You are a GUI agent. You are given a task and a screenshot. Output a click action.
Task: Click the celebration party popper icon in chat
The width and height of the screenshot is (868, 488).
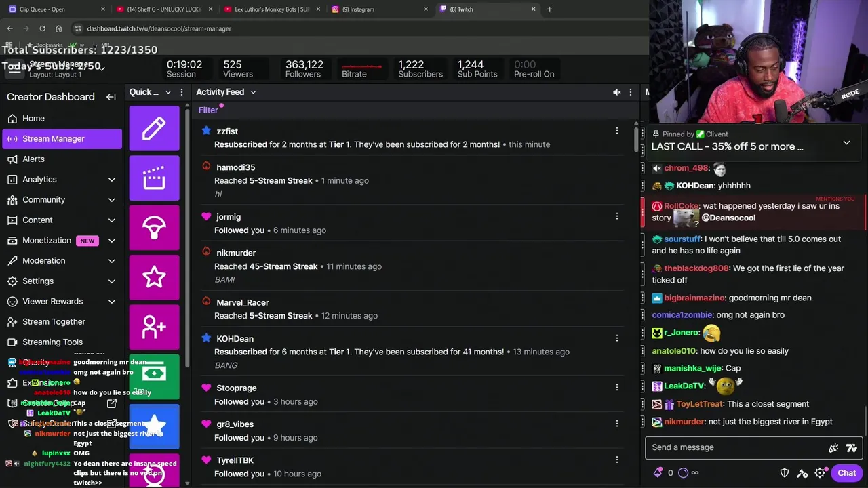click(x=833, y=447)
